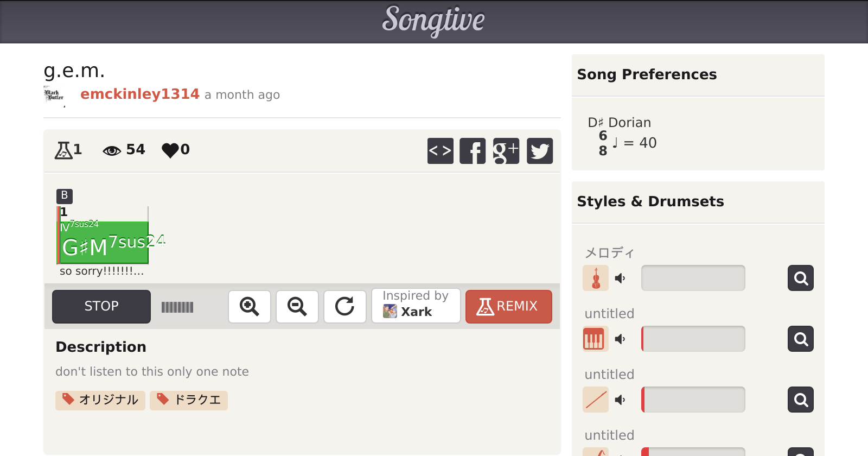The image size is (868, 456).
Task: Zoom in on the chord chart
Action: pyautogui.click(x=250, y=306)
